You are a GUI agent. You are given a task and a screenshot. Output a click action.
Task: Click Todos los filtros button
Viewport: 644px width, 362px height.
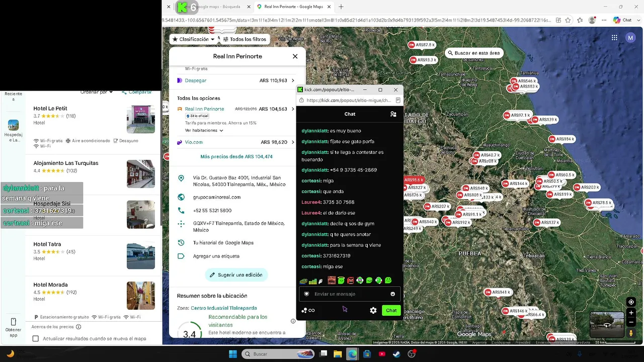(245, 39)
